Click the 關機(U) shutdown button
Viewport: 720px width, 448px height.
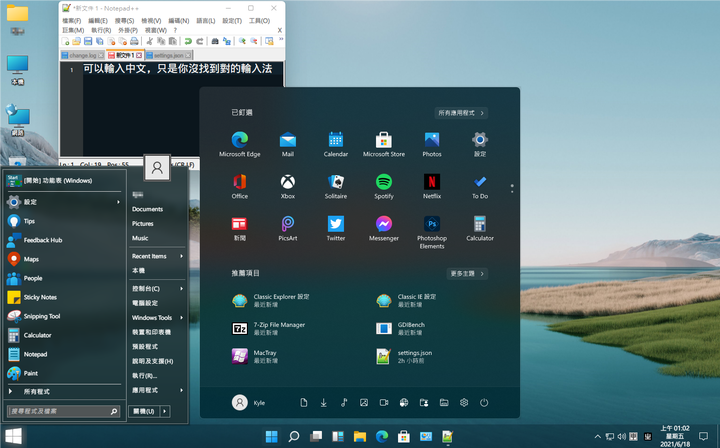[x=144, y=411]
